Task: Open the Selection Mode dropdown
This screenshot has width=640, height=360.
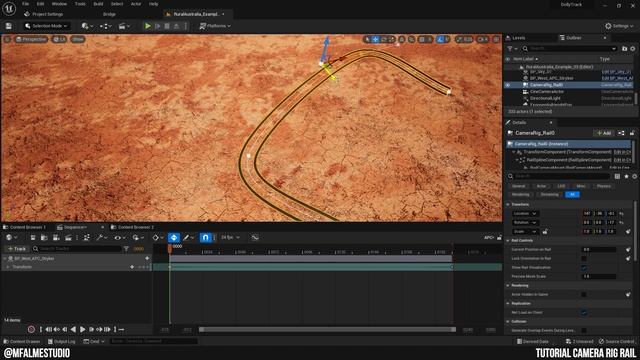Action: (46, 26)
